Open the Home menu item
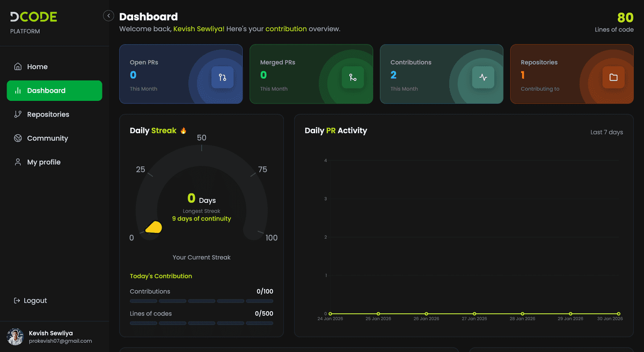Image resolution: width=644 pixels, height=352 pixels. [x=38, y=67]
